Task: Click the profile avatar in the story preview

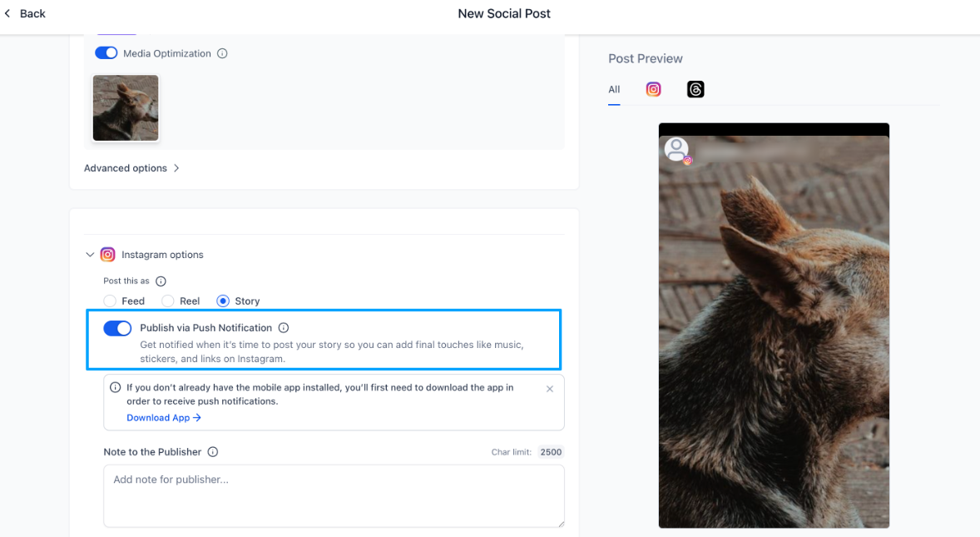Action: 676,149
